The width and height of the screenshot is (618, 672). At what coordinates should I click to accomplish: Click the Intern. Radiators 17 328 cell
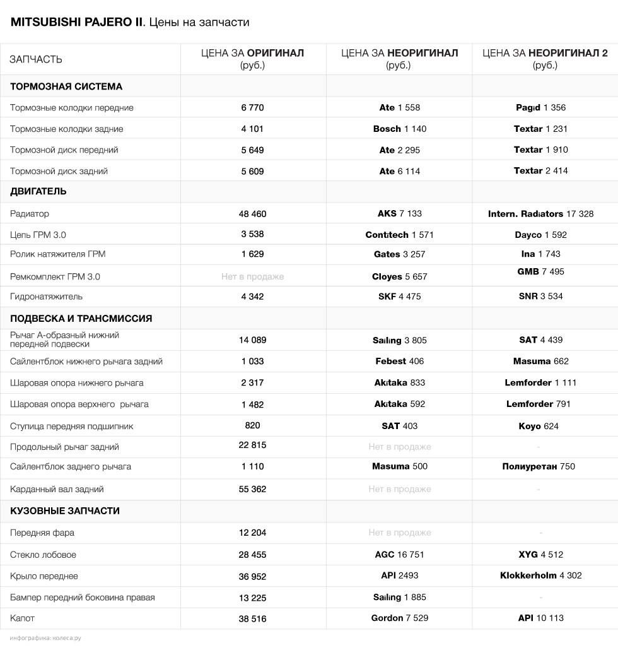click(541, 214)
